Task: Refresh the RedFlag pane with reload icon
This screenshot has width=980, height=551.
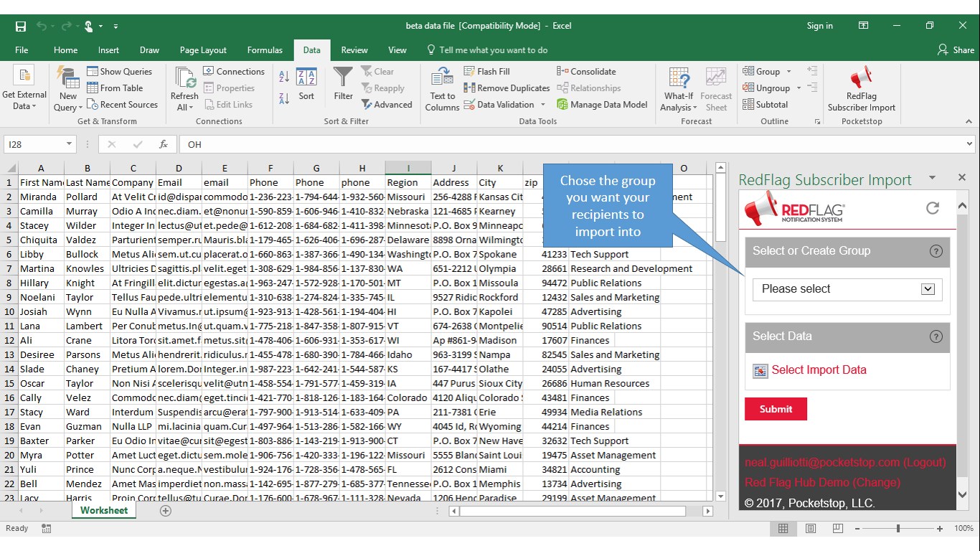Action: tap(932, 208)
